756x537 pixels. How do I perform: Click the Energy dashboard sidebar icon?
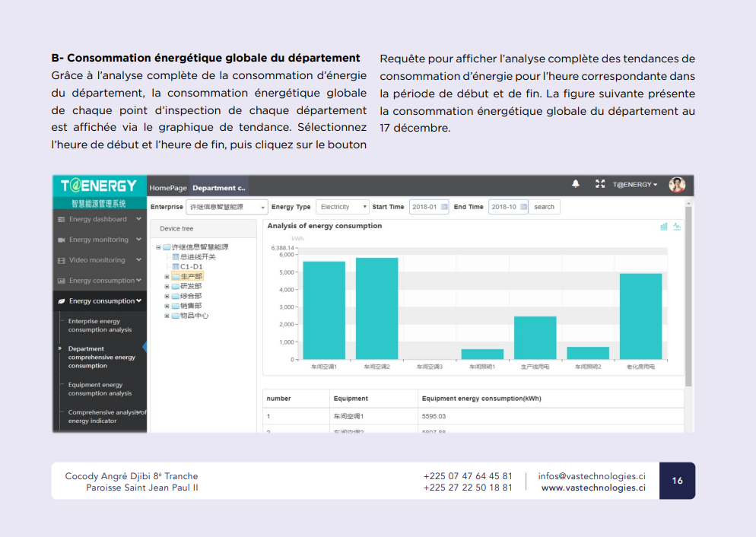(x=62, y=219)
